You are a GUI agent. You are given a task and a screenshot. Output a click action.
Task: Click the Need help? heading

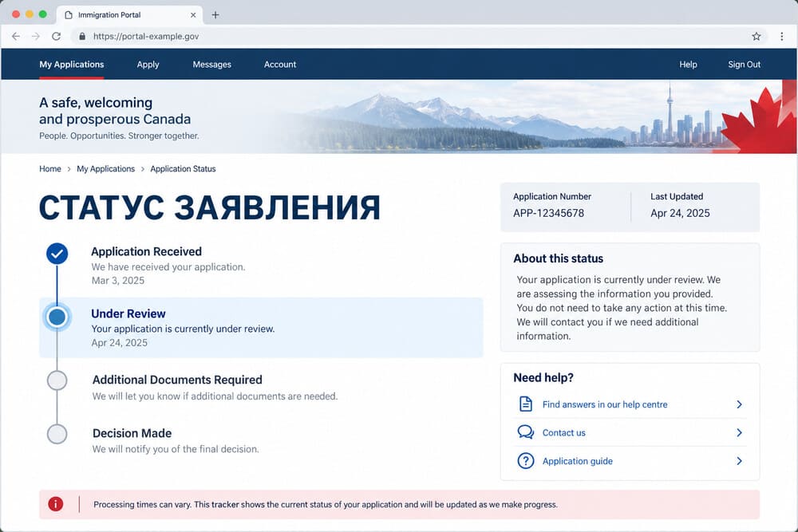click(543, 377)
